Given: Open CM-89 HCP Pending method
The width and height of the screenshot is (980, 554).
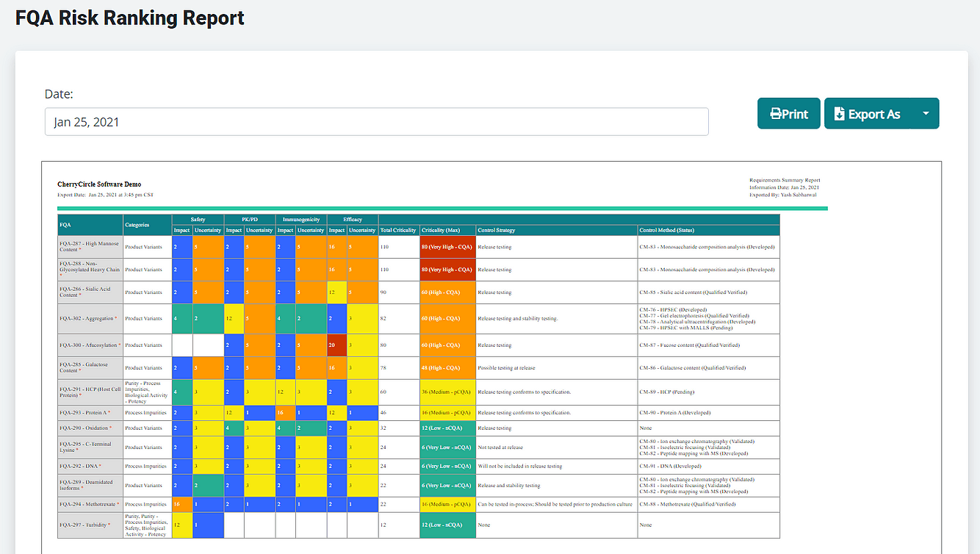Looking at the screenshot, I should pos(669,392).
